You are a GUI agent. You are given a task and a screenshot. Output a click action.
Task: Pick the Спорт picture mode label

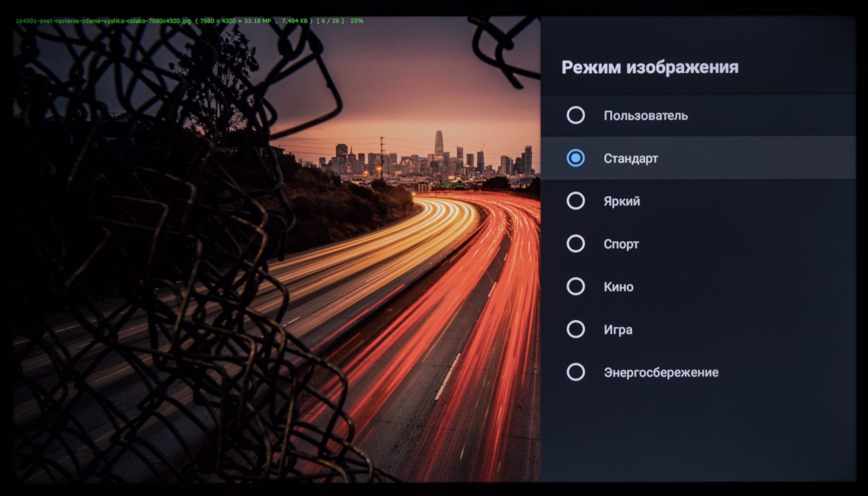[621, 244]
